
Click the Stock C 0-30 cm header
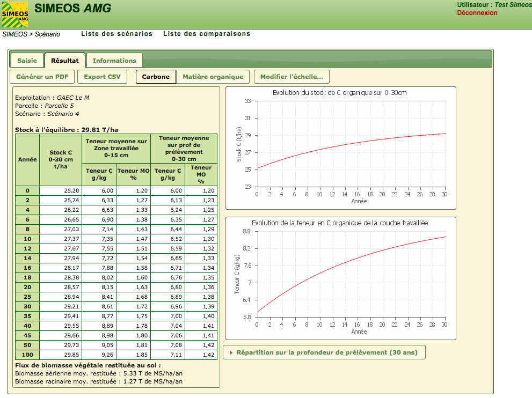pyautogui.click(x=60, y=160)
